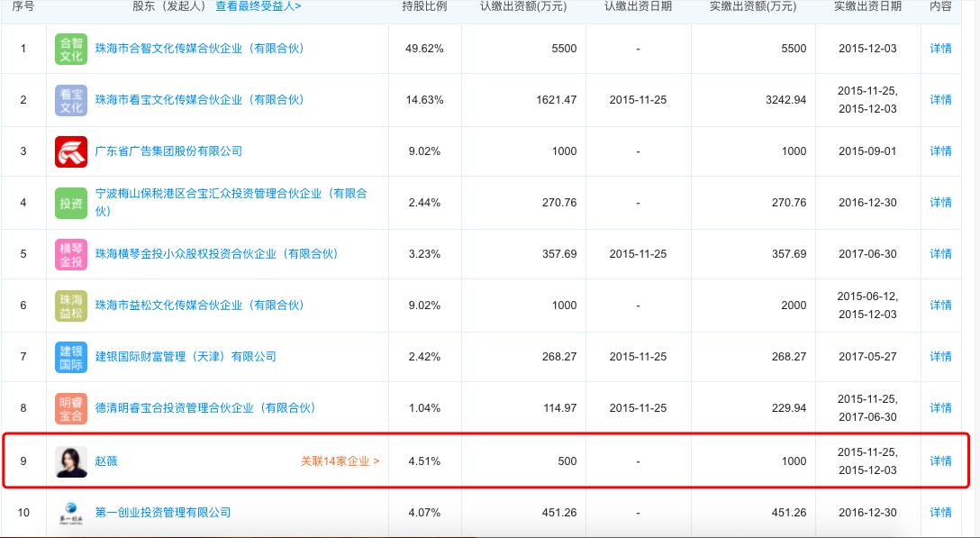This screenshot has height=538, width=980.
Task: Click the 实缴出资日期 column header
Action: (x=868, y=6)
